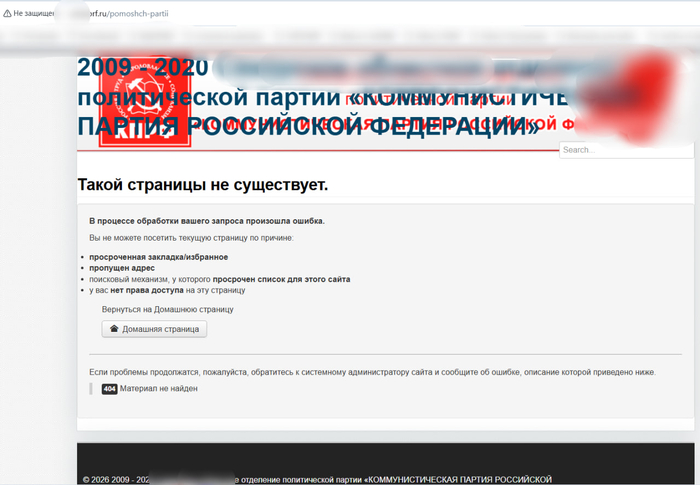
Task: Click the 404 error badge
Action: (109, 389)
